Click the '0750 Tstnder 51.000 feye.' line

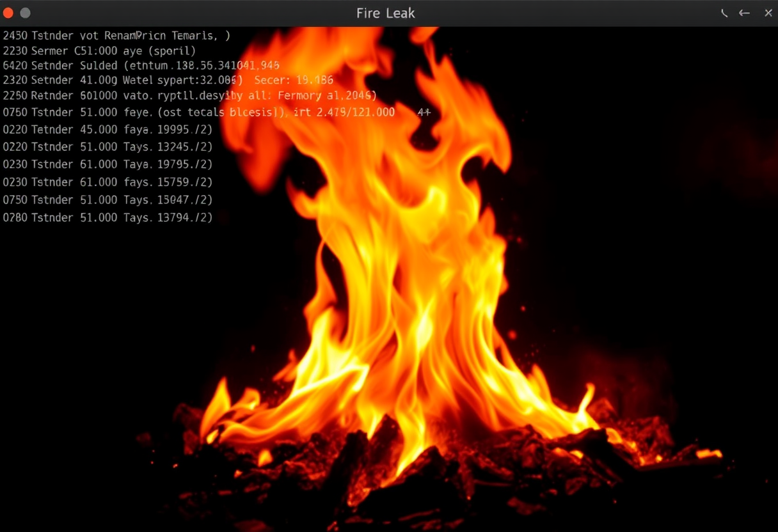(x=217, y=112)
